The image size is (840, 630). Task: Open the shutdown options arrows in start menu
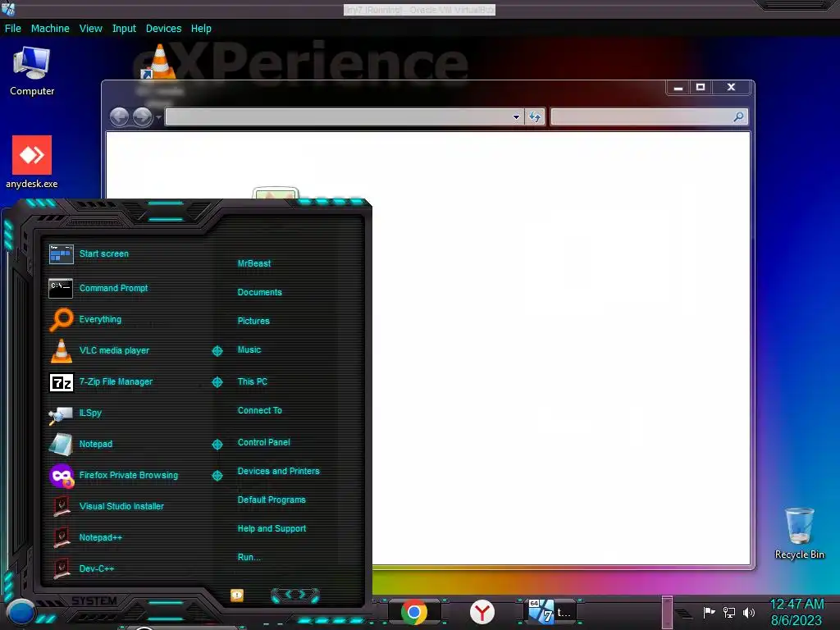(295, 595)
